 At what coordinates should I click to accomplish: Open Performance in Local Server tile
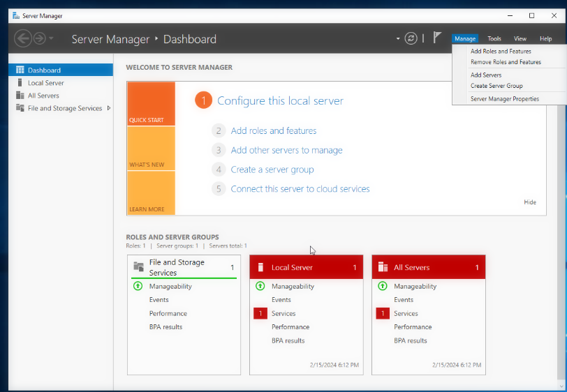tap(290, 327)
